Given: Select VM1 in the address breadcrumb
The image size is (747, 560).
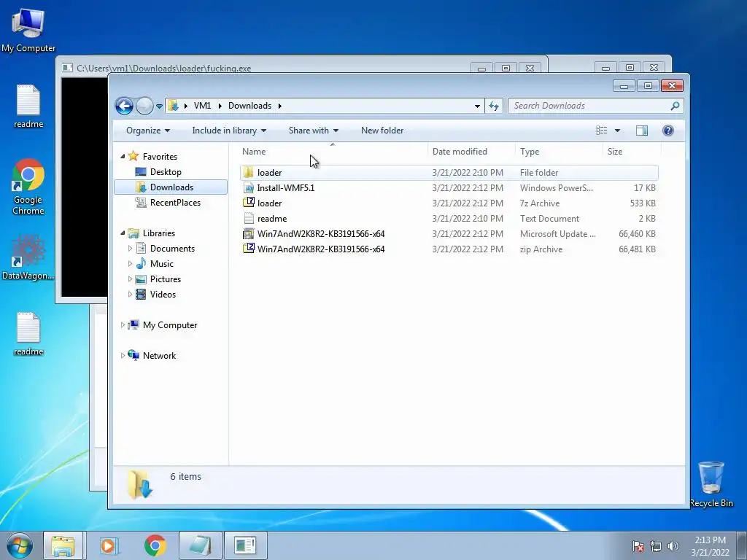Looking at the screenshot, I should 202,106.
